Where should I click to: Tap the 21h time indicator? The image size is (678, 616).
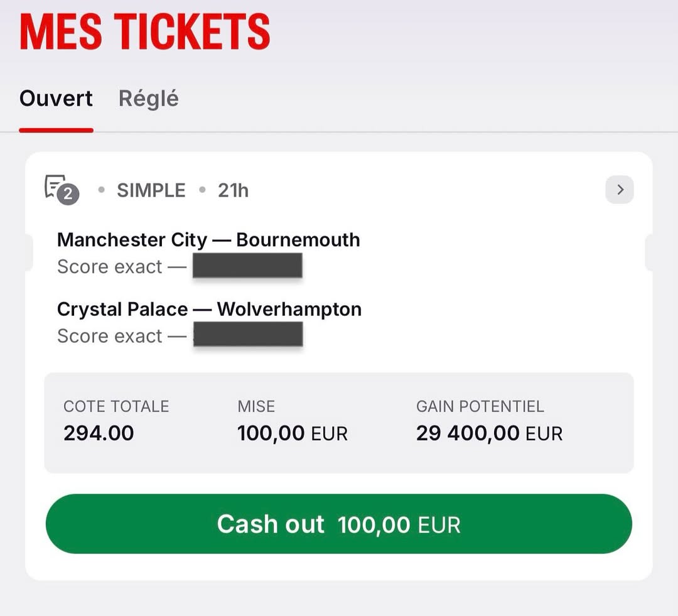tap(233, 190)
